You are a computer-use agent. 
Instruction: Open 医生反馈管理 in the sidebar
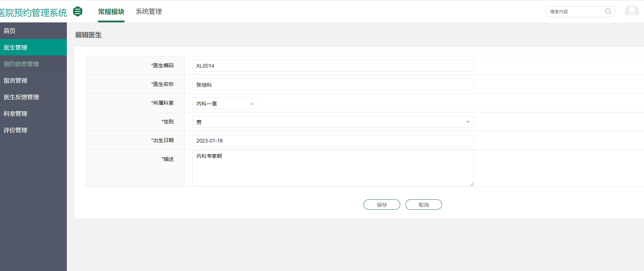pyautogui.click(x=33, y=97)
